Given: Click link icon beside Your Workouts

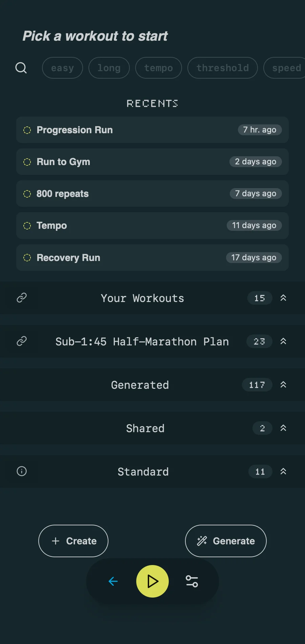Looking at the screenshot, I should (x=22, y=298).
